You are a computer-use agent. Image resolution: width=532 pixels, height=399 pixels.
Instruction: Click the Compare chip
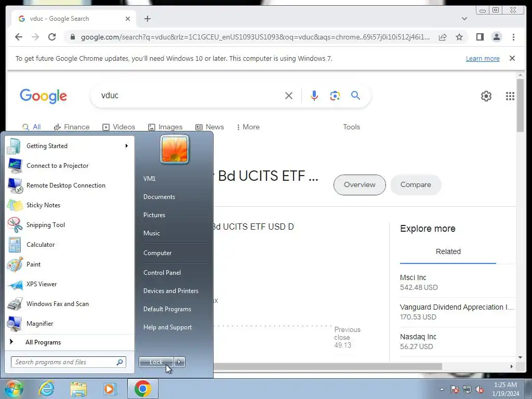[x=416, y=185]
